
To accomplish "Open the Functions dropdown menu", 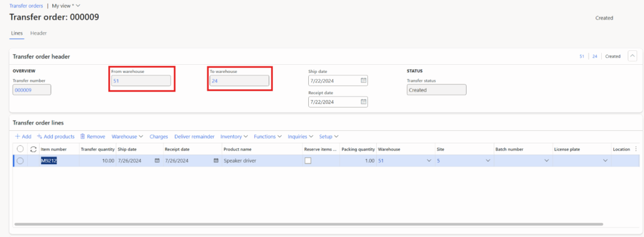I will [268, 136].
